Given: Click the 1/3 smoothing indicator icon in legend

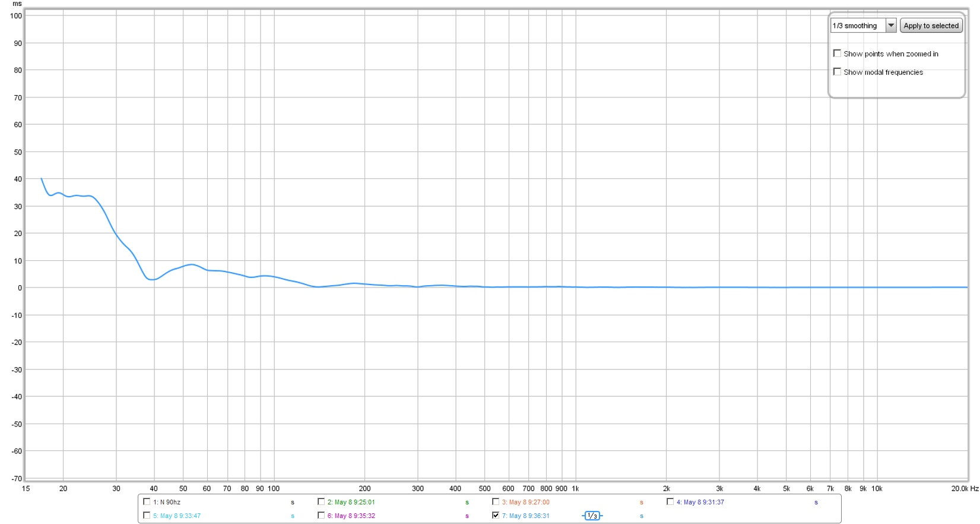Looking at the screenshot, I should click(592, 516).
